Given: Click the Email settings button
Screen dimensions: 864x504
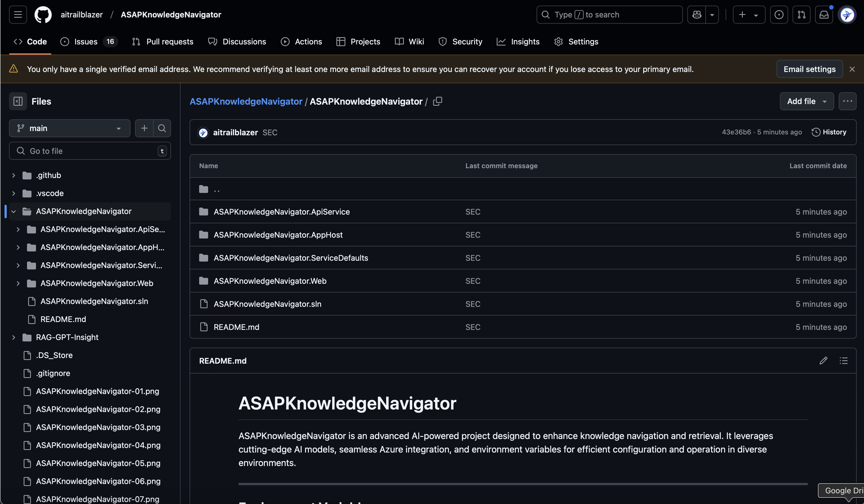Looking at the screenshot, I should [809, 69].
